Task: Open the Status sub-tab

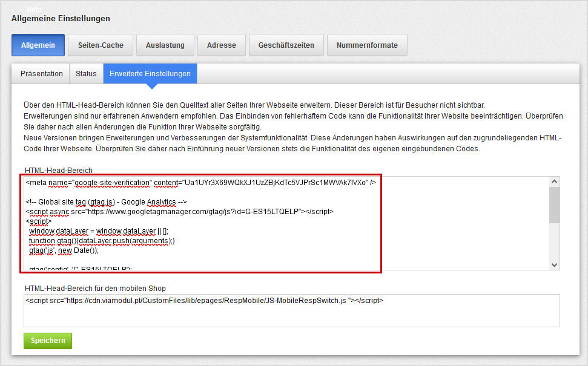Action: [x=86, y=74]
